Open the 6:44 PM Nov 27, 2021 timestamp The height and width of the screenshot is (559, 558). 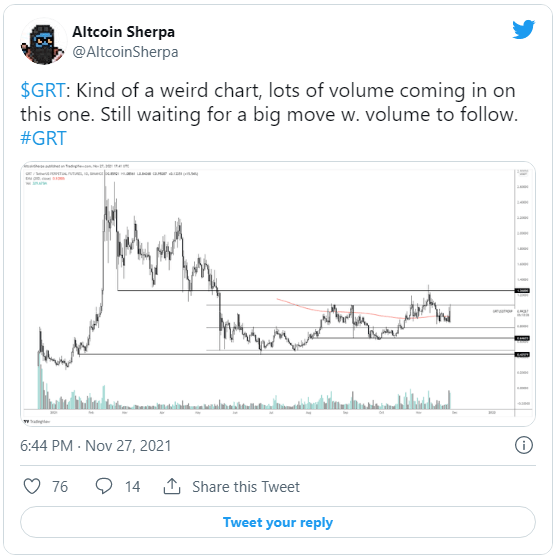(96, 446)
